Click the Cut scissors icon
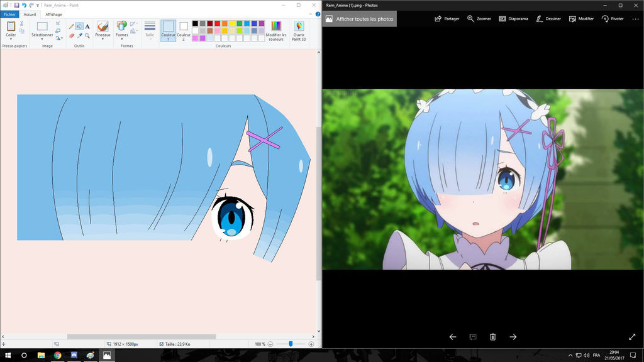Screen dimensions: 644x362 [x=22, y=24]
